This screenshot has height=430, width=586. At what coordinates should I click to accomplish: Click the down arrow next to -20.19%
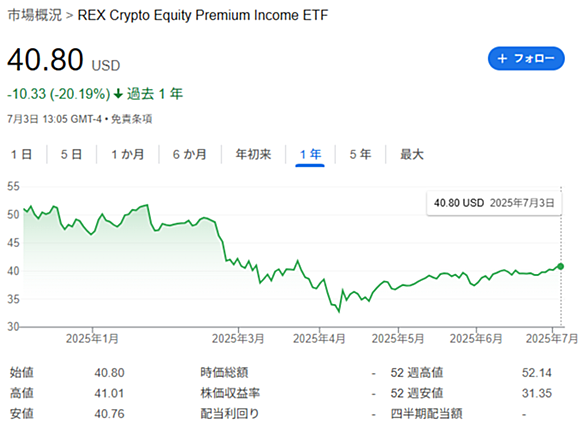tap(118, 94)
